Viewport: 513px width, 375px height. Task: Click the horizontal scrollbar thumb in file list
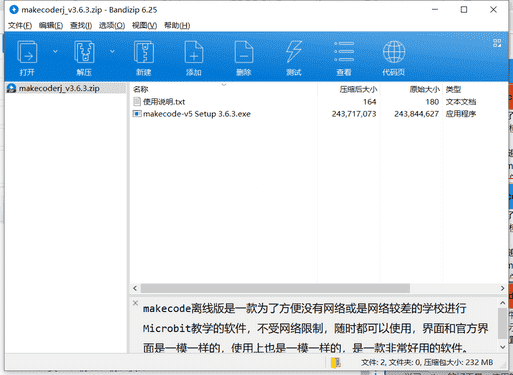(x=275, y=288)
